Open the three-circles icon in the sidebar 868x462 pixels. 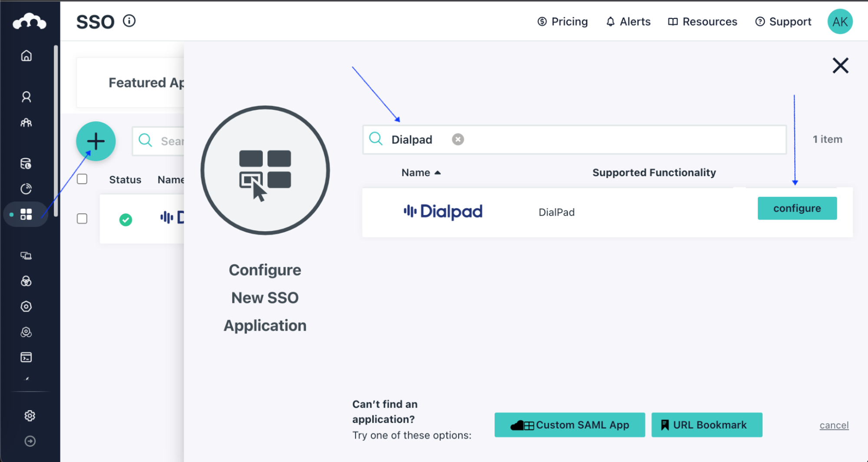click(x=26, y=281)
